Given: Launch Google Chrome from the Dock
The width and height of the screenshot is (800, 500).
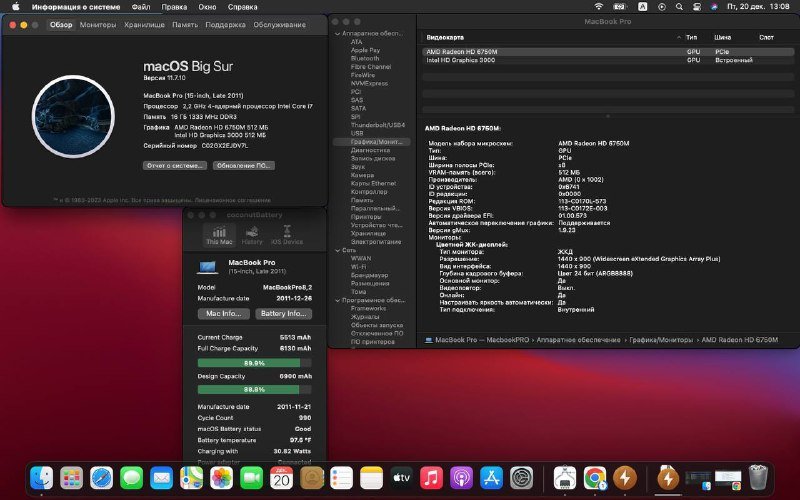Looking at the screenshot, I should tap(595, 478).
